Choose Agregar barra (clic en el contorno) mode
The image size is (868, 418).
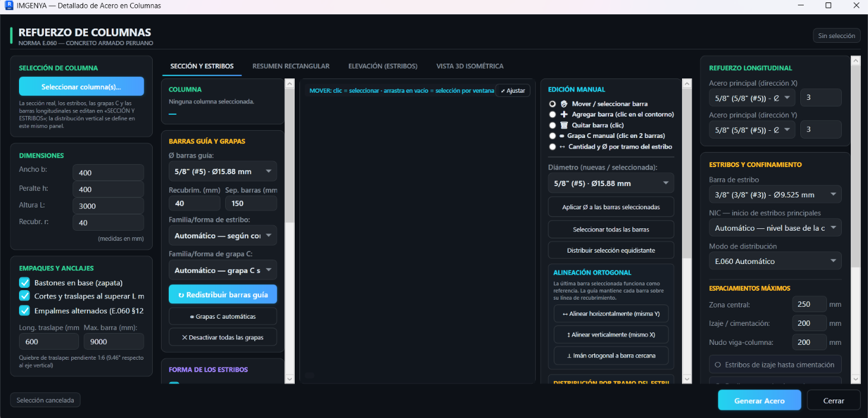click(x=553, y=114)
